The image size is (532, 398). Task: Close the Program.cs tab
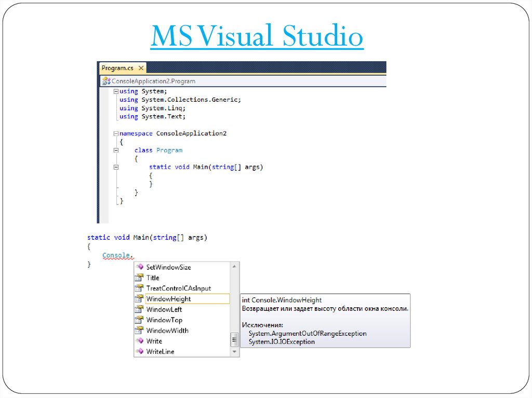pyautogui.click(x=141, y=68)
